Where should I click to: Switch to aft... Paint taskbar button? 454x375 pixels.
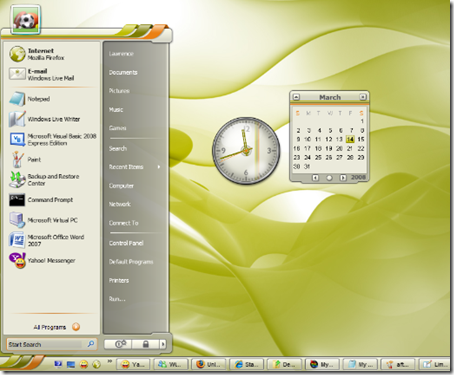tap(398, 364)
